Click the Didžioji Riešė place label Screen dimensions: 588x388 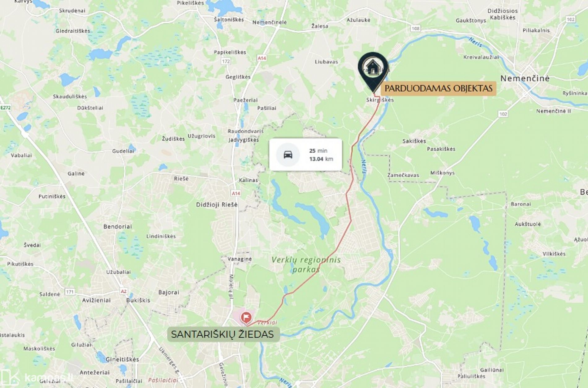pyautogui.click(x=217, y=205)
